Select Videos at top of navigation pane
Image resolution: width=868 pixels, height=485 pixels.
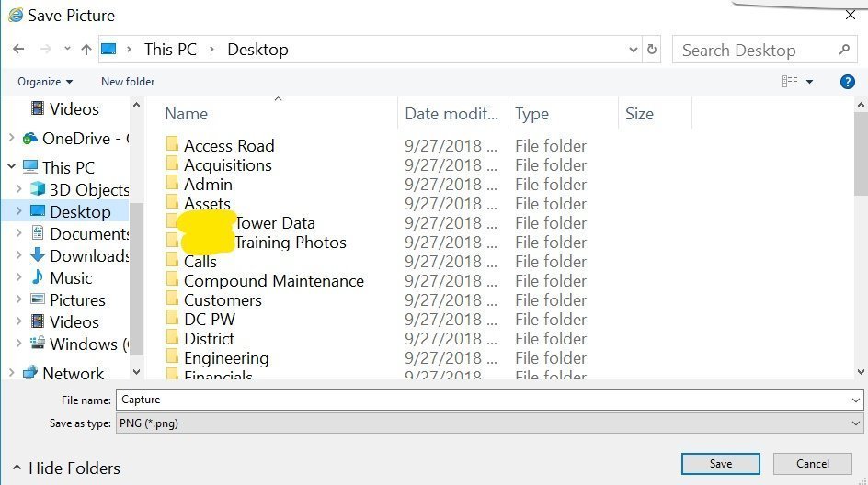(65, 109)
